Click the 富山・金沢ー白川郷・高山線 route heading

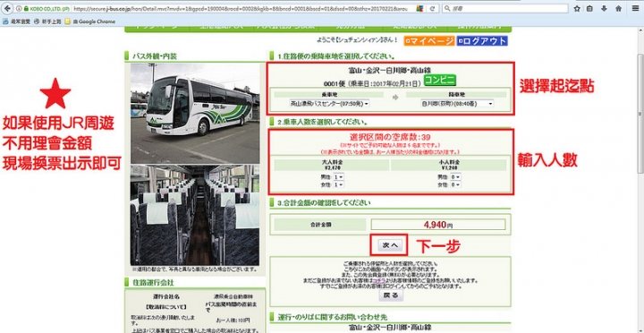(389, 71)
